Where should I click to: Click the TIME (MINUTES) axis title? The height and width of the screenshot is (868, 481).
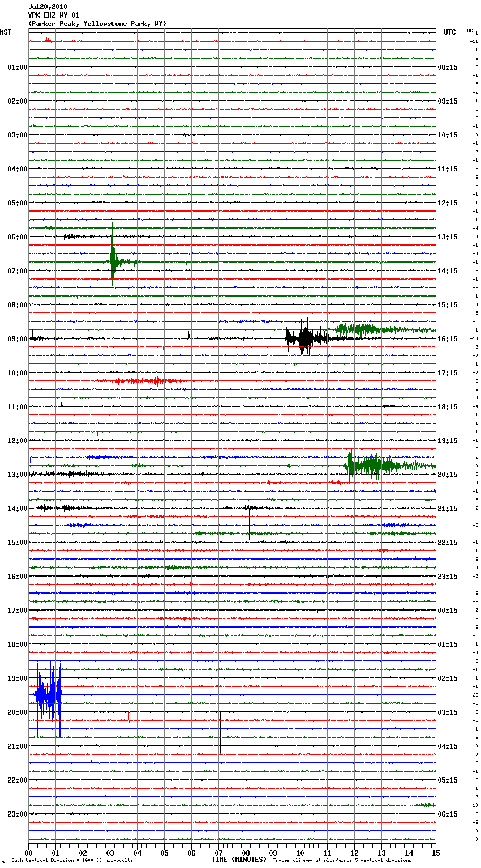239,860
